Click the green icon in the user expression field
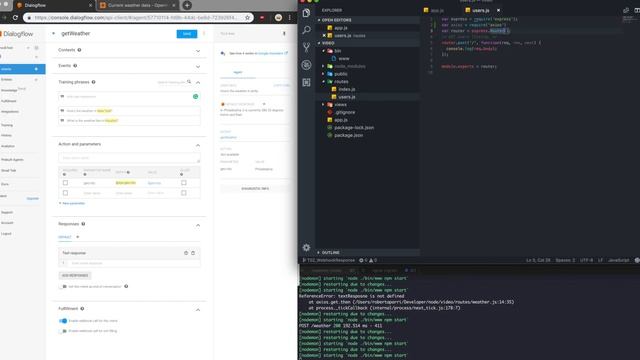 196,97
